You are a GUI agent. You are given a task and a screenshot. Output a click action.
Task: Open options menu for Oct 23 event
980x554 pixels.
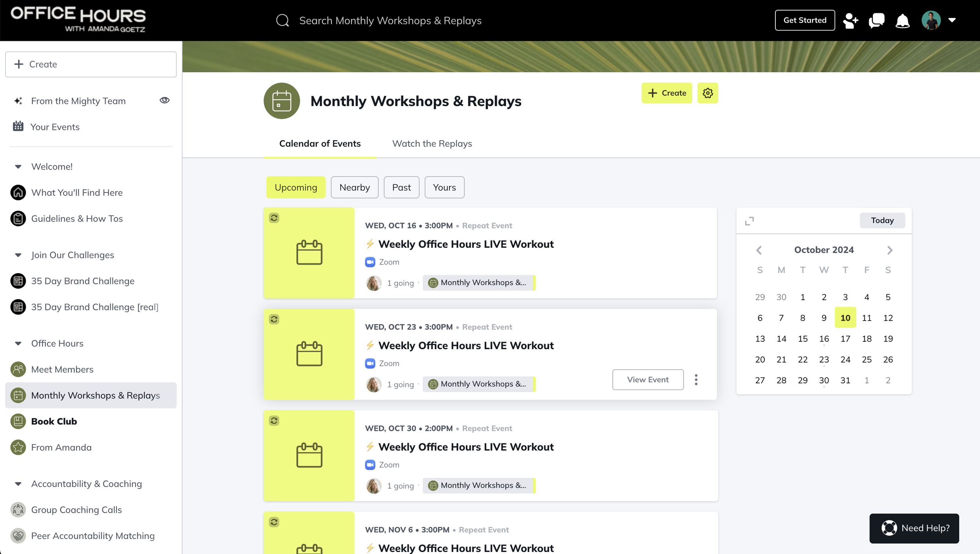(696, 379)
